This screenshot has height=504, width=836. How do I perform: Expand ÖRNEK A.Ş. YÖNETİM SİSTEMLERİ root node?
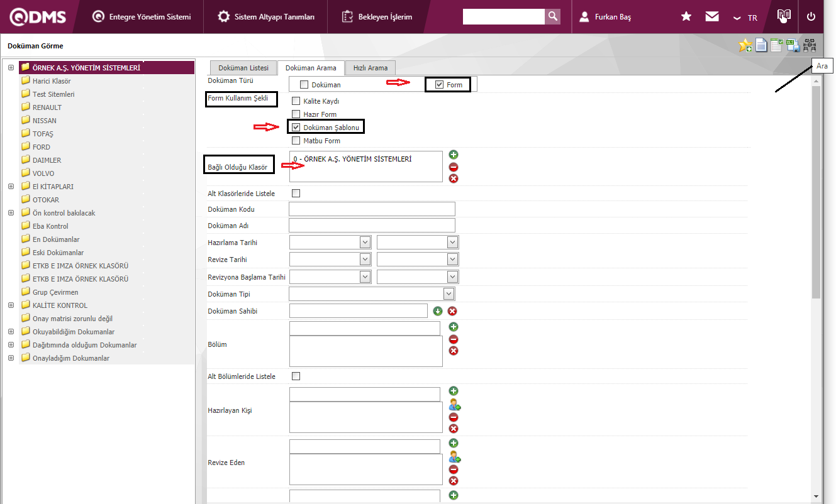[x=11, y=68]
